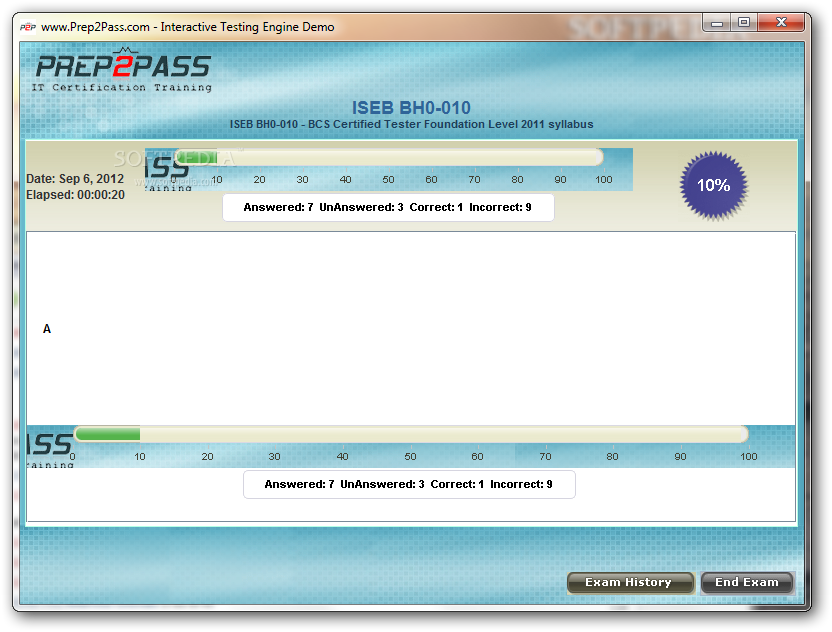Click the window title text

tap(188, 27)
